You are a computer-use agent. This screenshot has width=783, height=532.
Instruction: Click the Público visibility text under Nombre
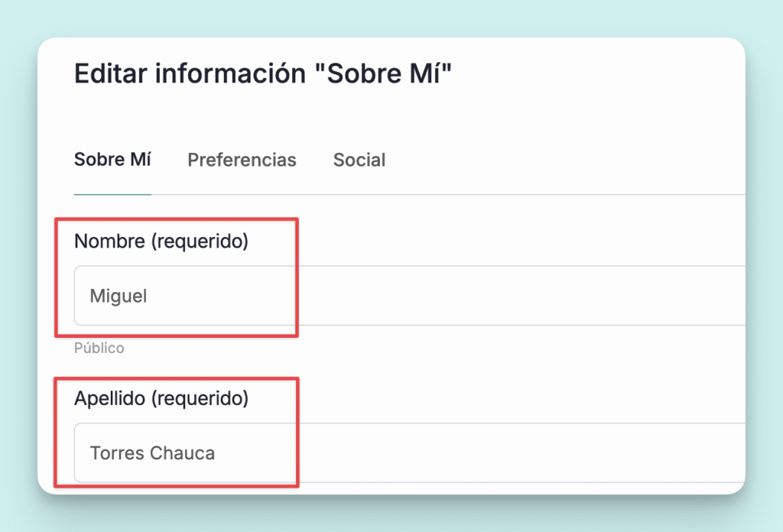point(99,349)
